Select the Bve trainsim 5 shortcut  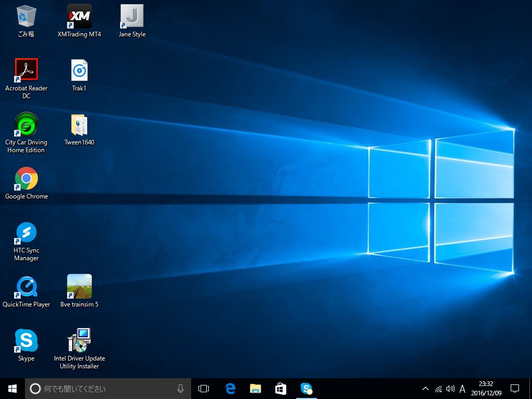79,287
